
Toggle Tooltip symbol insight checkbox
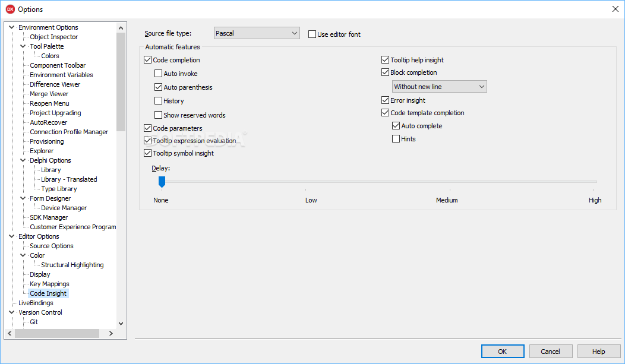tap(147, 153)
